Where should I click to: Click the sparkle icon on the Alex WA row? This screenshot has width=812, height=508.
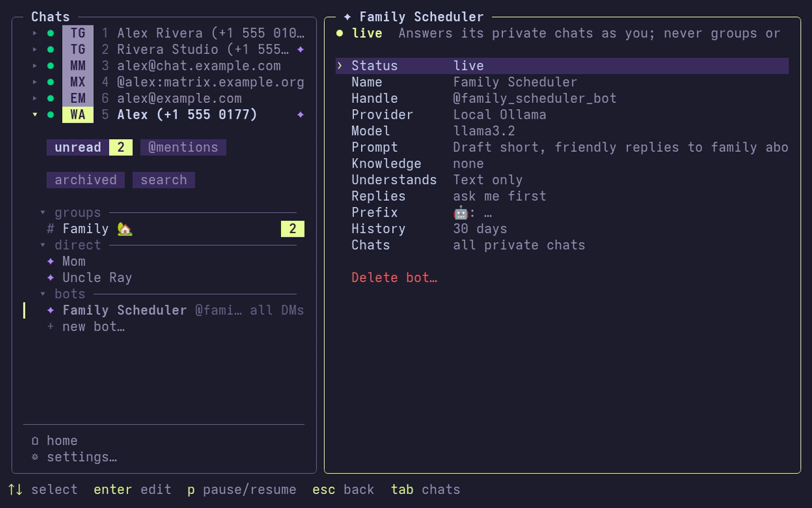tap(301, 115)
